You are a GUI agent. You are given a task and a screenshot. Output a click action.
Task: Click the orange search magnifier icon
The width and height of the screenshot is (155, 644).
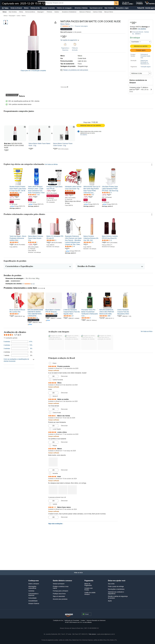pos(116,3)
